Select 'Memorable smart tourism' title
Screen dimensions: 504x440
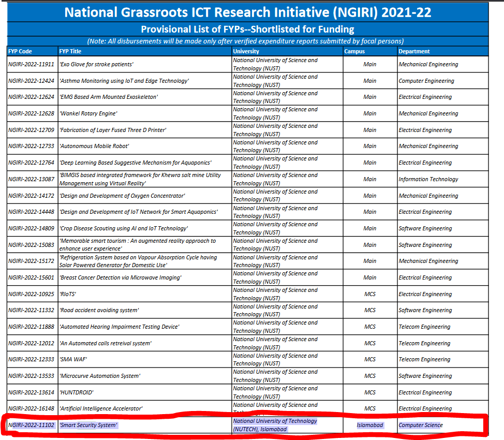pos(138,245)
